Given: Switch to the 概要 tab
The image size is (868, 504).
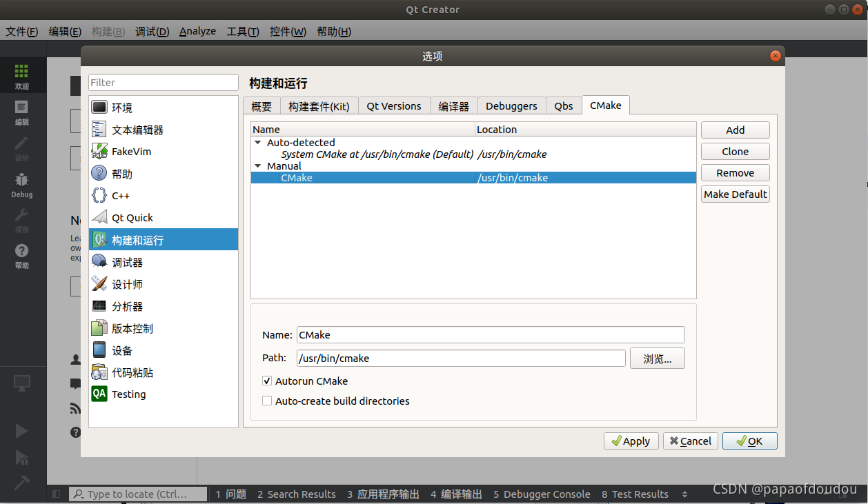Looking at the screenshot, I should tap(262, 106).
